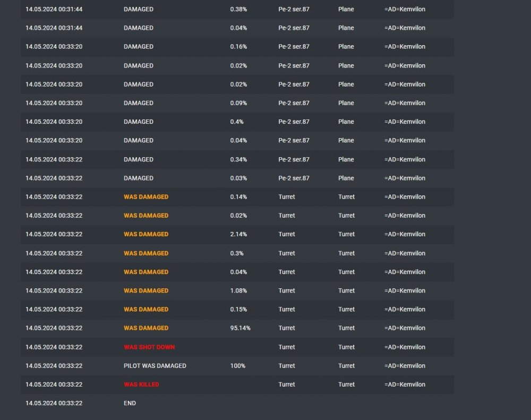Screen dimensions: 531x420
Task: Click "DAMAGED" in the 0.16% row
Action: pyautogui.click(x=139, y=47)
